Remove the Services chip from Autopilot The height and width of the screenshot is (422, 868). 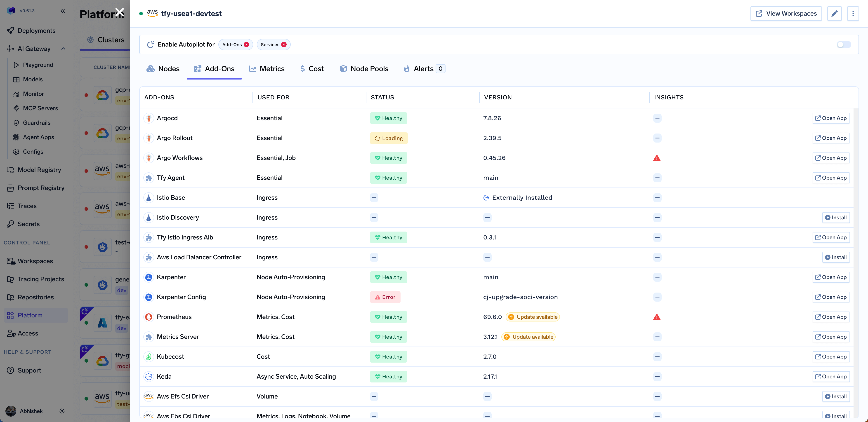tap(284, 44)
